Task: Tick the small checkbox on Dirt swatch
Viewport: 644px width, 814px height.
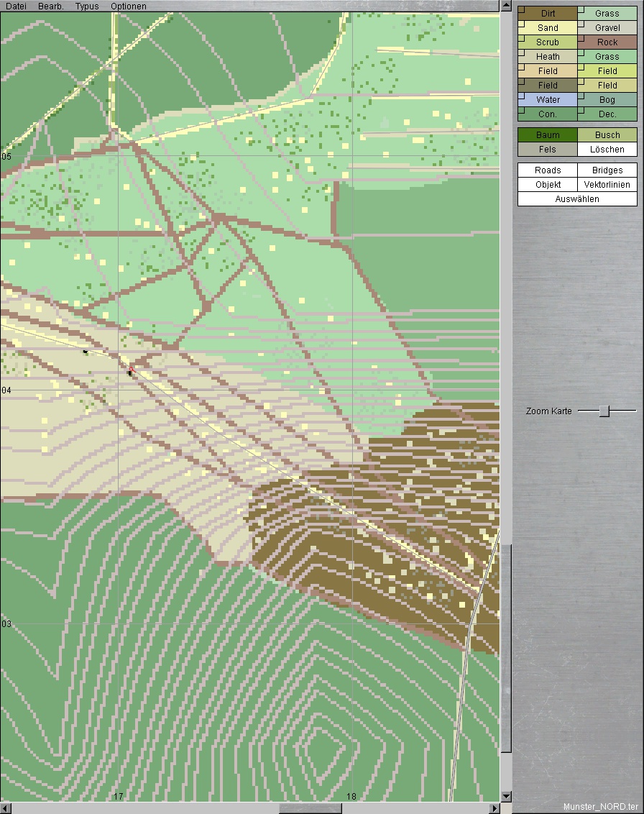Action: coord(521,9)
